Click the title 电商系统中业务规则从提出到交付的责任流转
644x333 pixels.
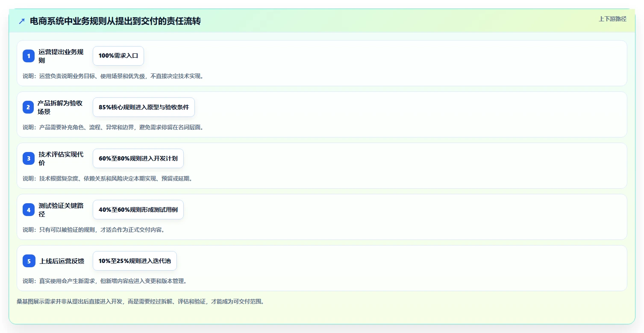[x=115, y=21]
